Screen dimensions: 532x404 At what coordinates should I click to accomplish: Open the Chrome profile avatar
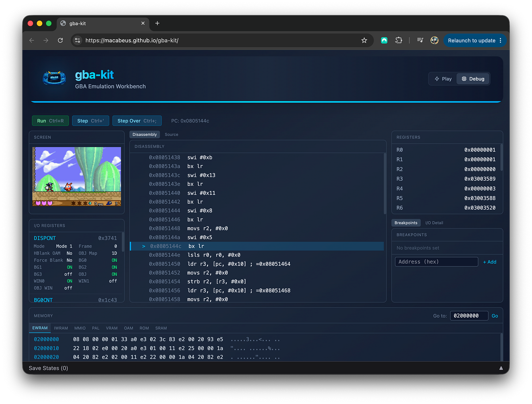tap(434, 40)
